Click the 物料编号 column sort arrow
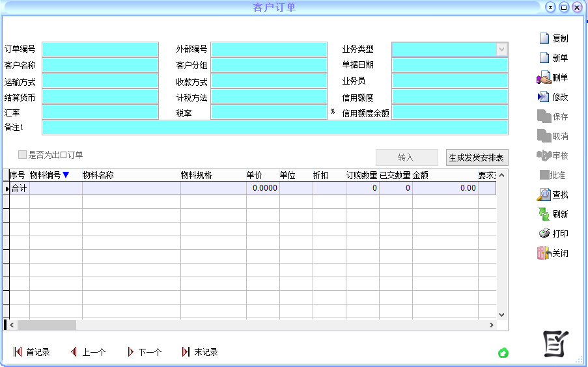This screenshot has width=588, height=367. pos(65,175)
